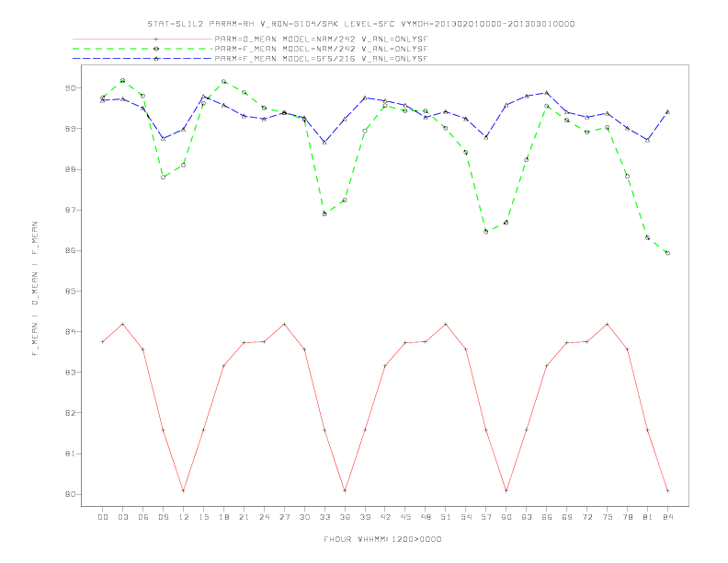Screen dimensions: 728x563
Task: Click y-axis tick label 87
Action: click(x=71, y=210)
